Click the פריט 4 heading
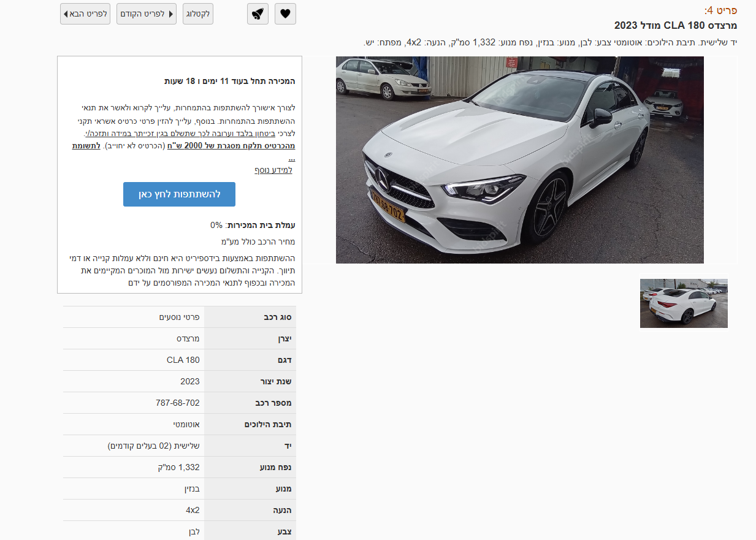 pyautogui.click(x=720, y=10)
